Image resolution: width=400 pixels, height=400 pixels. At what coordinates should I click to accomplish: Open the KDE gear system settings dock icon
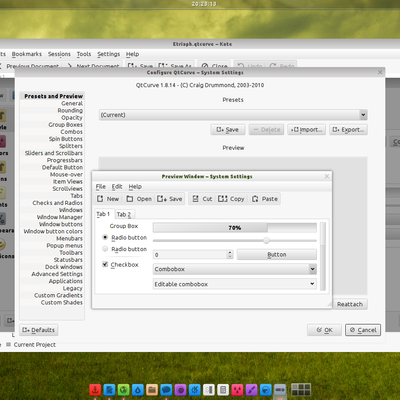click(x=195, y=389)
